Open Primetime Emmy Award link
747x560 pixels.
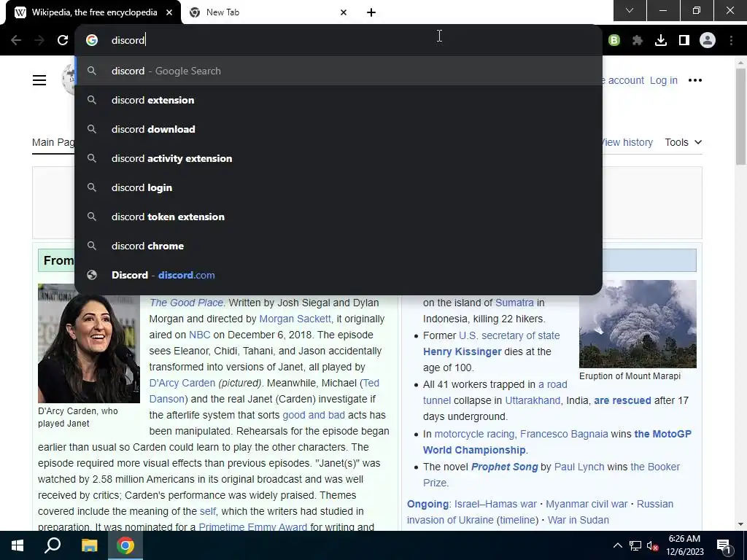pos(253,526)
